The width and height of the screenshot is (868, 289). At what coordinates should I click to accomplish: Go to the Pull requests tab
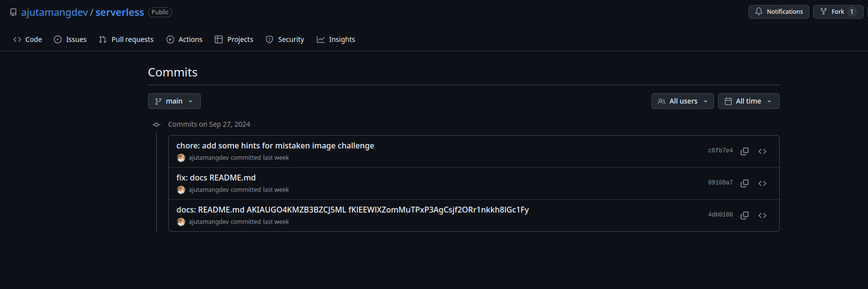point(126,39)
